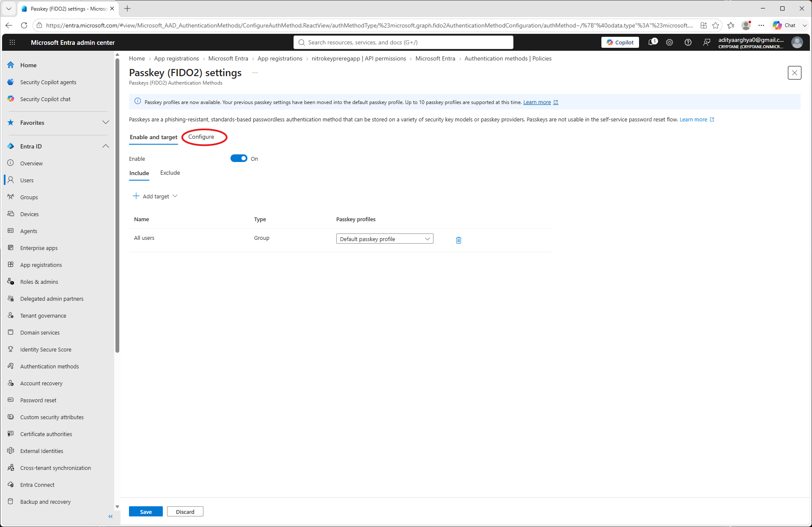Open the notifications bell icon
Image resolution: width=812 pixels, height=527 pixels.
(653, 42)
